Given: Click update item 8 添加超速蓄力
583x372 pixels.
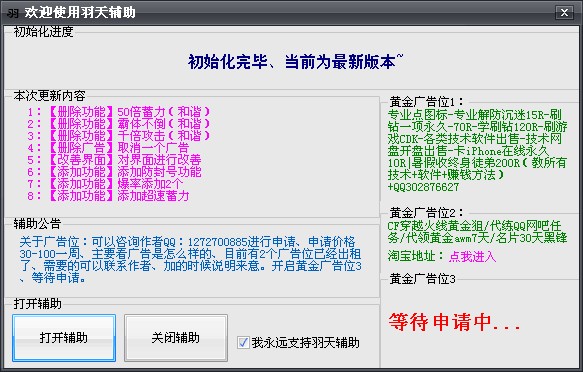Looking at the screenshot, I should point(108,195).
